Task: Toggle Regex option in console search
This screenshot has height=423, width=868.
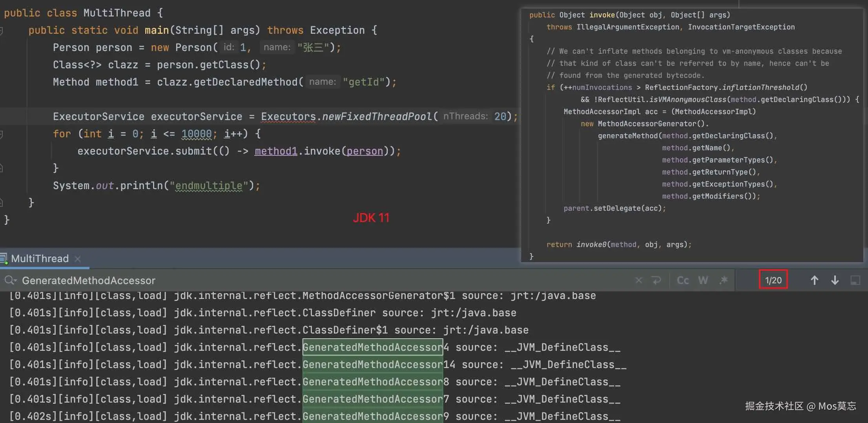Action: tap(724, 280)
